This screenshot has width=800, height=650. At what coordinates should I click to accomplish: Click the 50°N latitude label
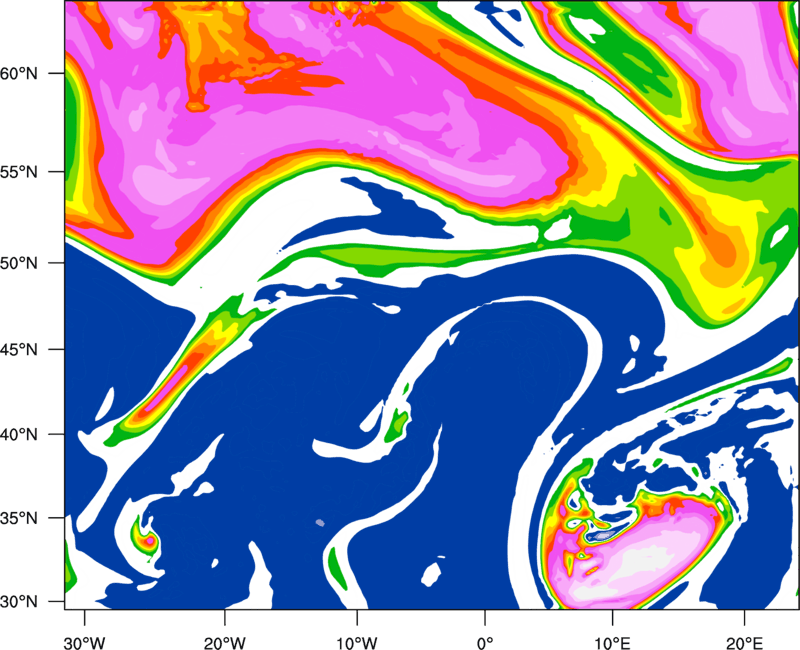19,263
